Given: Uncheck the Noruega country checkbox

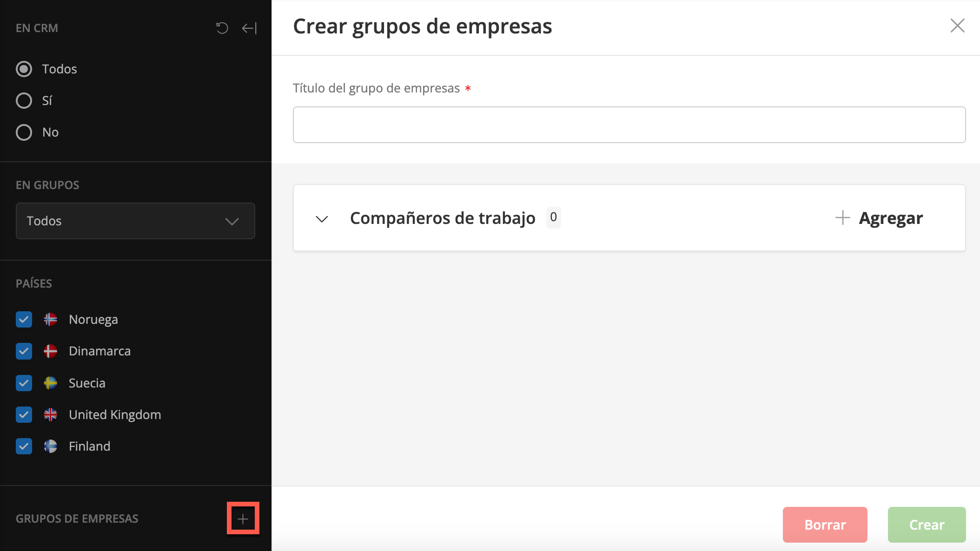Looking at the screenshot, I should (24, 320).
